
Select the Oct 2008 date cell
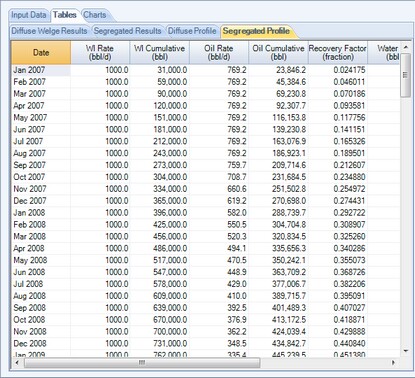41,320
